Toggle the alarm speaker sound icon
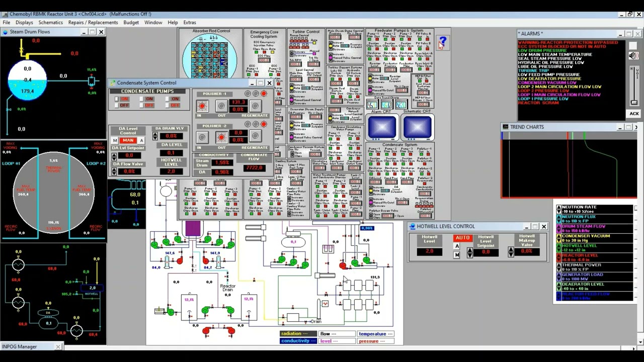The image size is (644, 362). click(x=633, y=56)
